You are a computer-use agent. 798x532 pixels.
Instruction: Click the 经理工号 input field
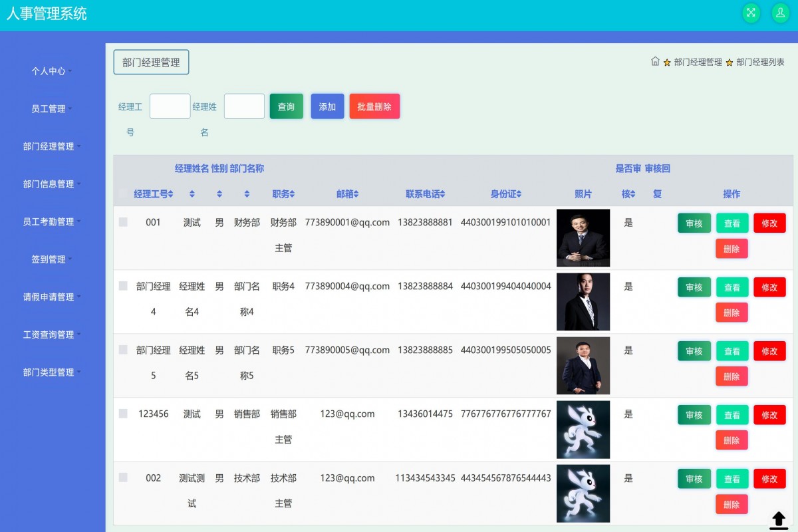[x=170, y=106]
